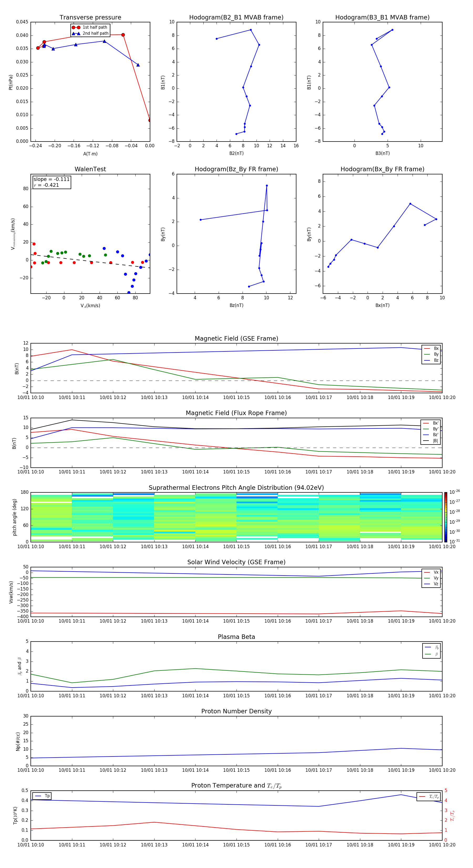Select the 'Hodogram(B3_B1 MVAB frame)' title
Viewport: 473px width, 868px height.
[x=382, y=18]
